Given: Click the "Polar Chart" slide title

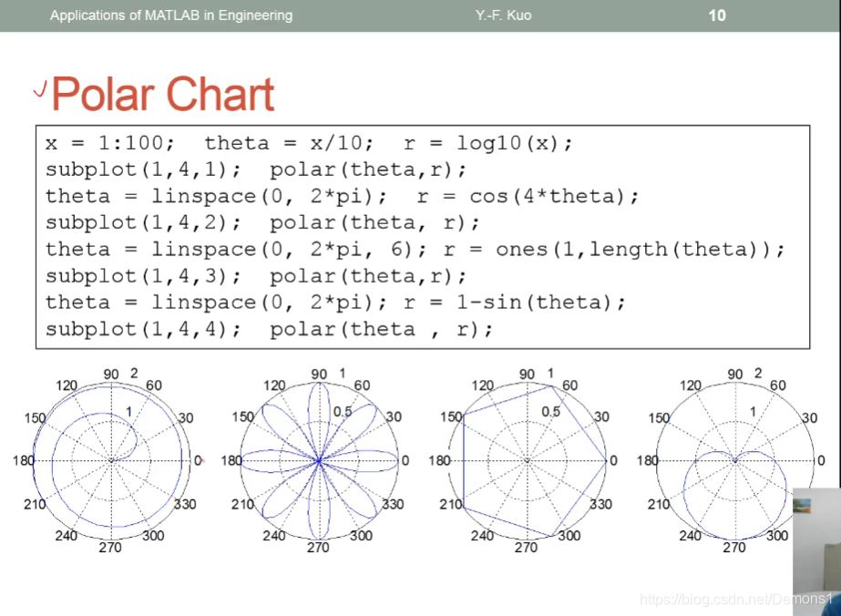Looking at the screenshot, I should [162, 94].
